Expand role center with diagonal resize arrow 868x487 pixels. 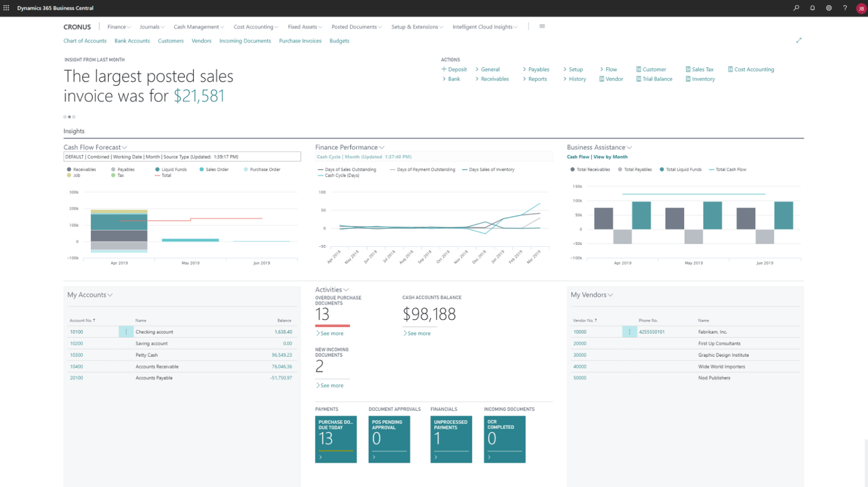799,40
